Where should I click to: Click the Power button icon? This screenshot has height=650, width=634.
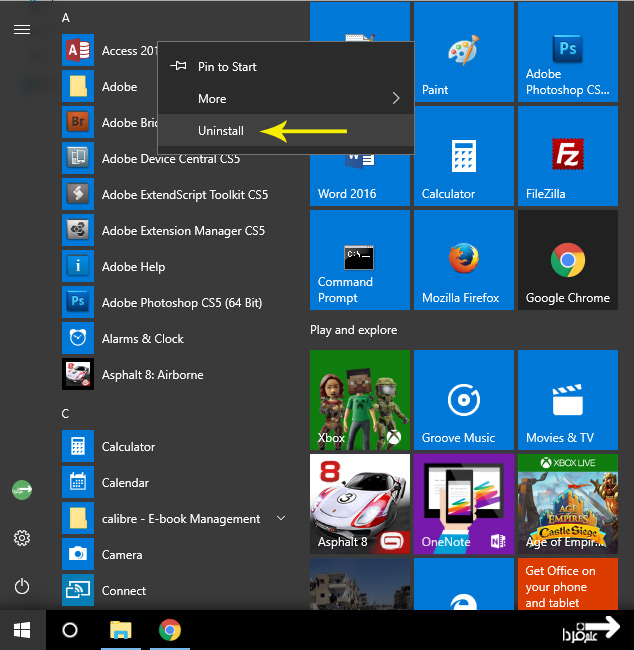(21, 587)
